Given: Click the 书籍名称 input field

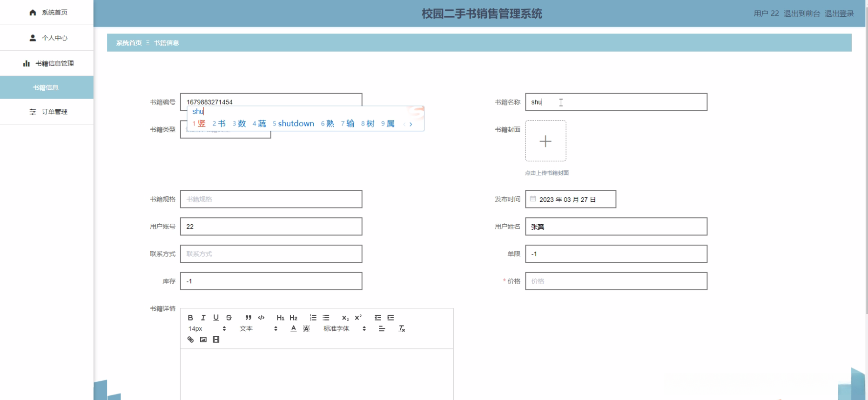Looking at the screenshot, I should coord(616,102).
